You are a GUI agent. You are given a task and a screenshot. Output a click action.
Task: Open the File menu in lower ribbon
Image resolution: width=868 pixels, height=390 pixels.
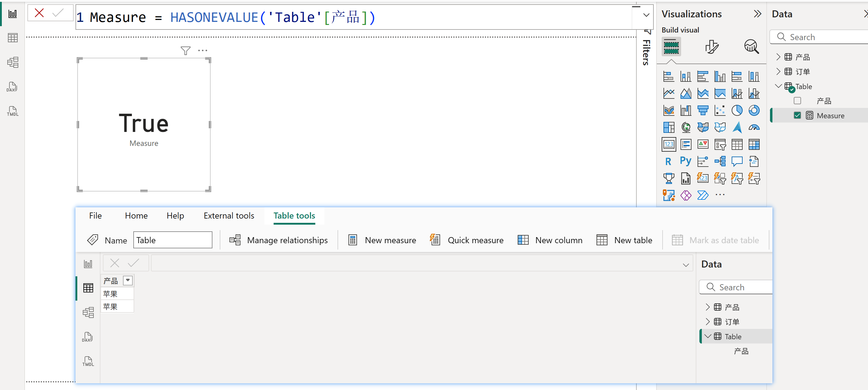click(x=95, y=216)
